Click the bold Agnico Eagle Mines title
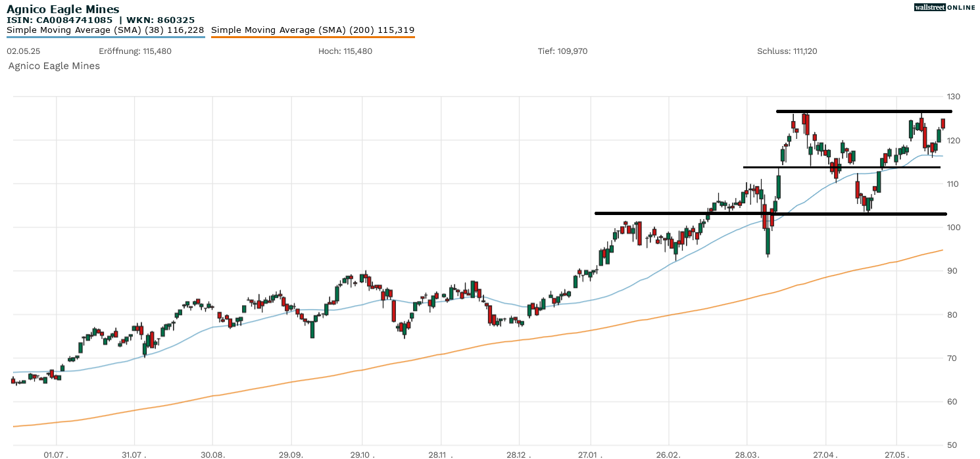Viewport: 980px width, 459px height. pos(63,9)
